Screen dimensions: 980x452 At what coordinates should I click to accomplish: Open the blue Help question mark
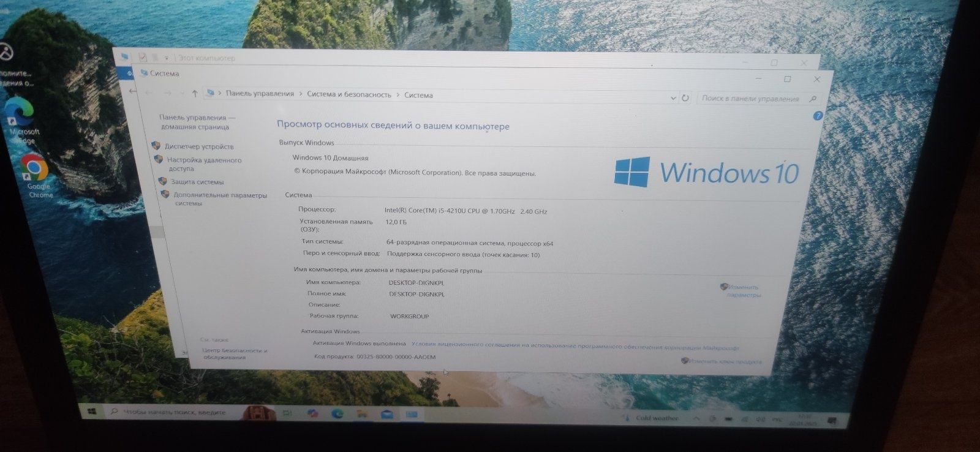tap(817, 116)
